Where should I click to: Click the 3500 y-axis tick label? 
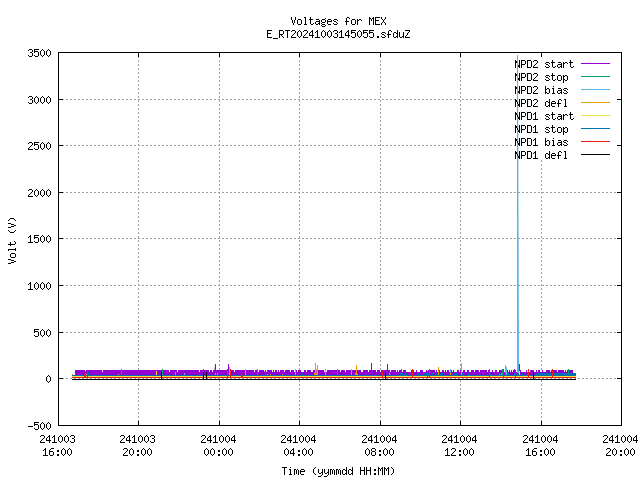click(x=39, y=53)
